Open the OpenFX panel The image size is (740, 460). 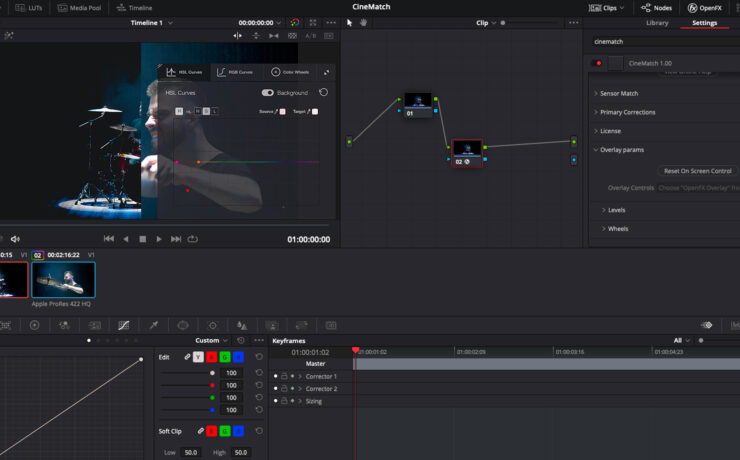point(705,8)
